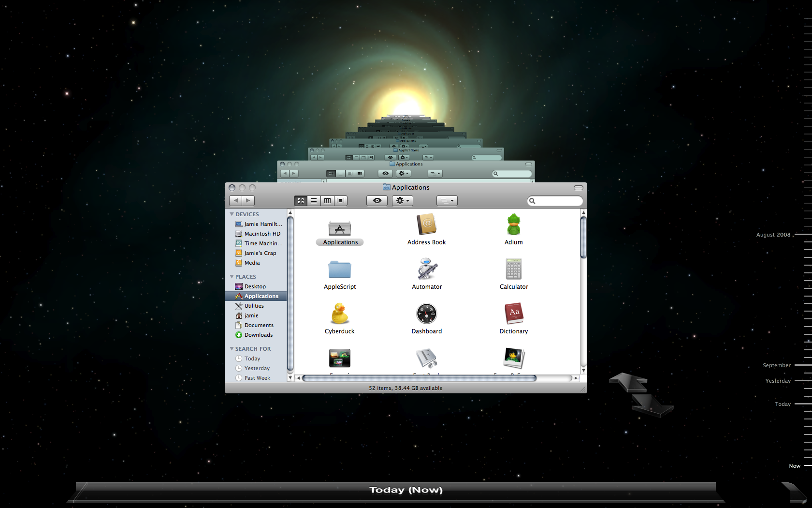The image size is (812, 508).
Task: Select the Automator robot icon
Action: 427,269
